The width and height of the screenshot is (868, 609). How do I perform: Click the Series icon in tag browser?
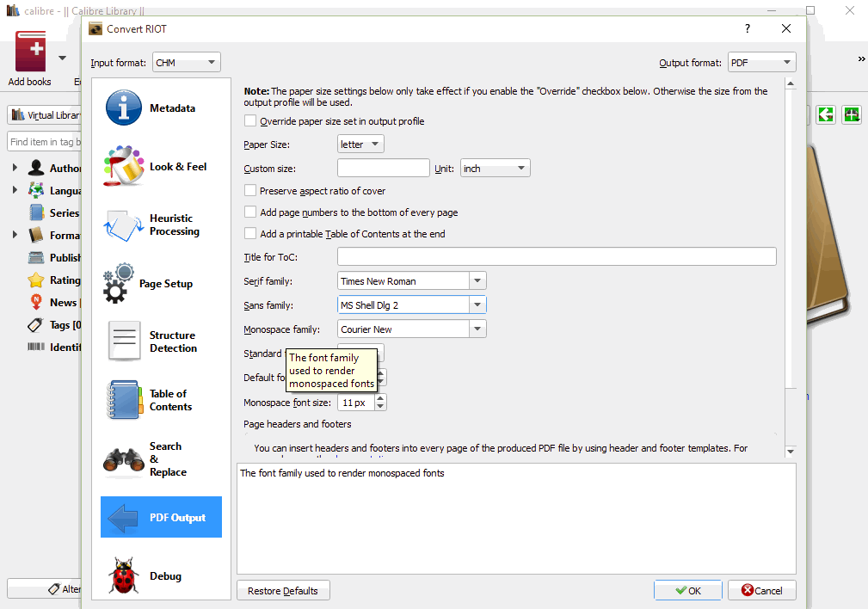pos(36,212)
